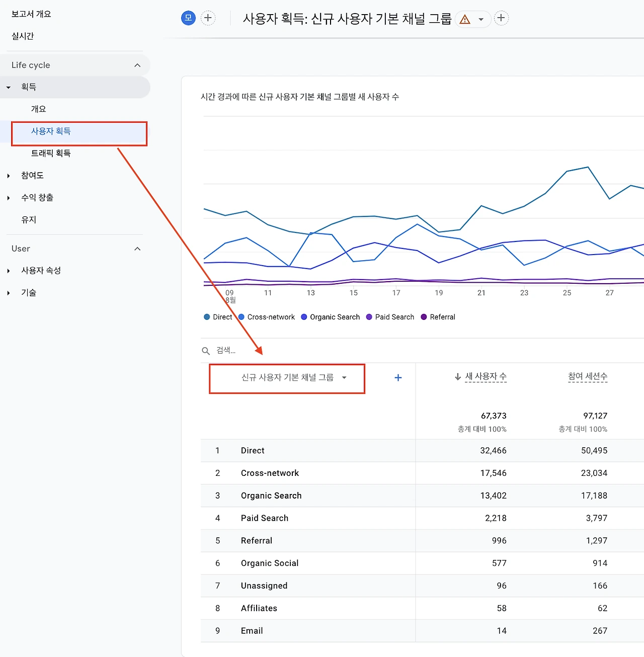Expand the 수익 창출 tree arrow
Image resolution: width=644 pixels, height=657 pixels.
(9, 198)
